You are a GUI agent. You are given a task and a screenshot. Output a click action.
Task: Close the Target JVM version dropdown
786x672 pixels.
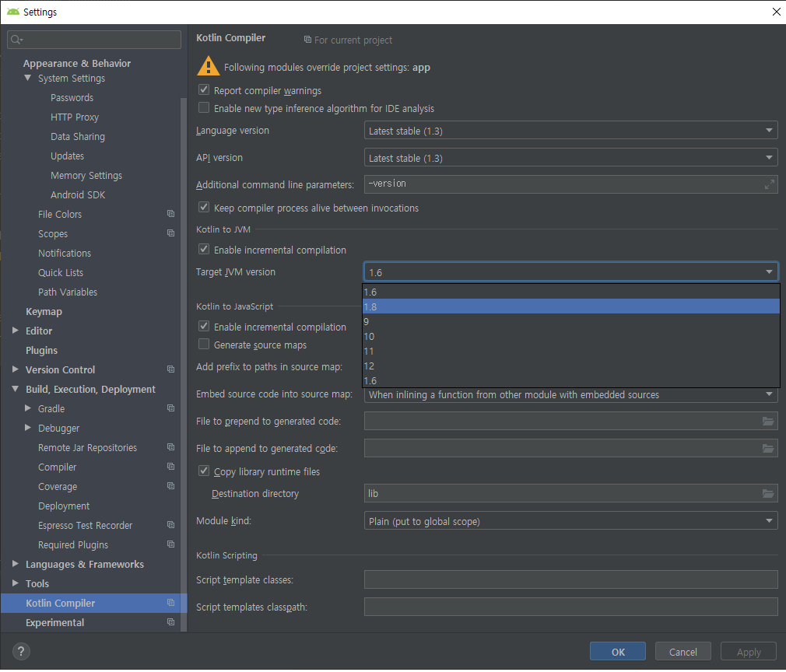(x=570, y=272)
